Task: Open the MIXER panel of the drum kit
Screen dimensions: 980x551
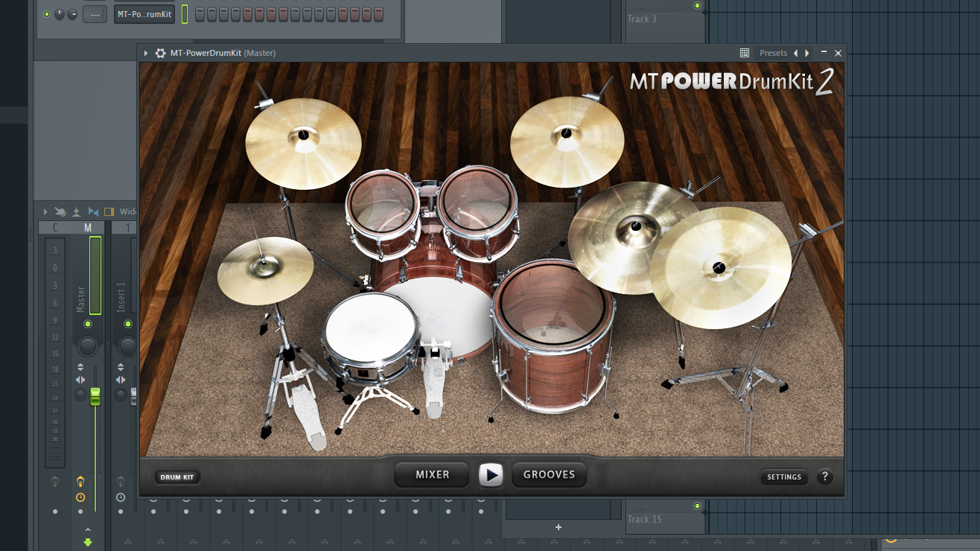Action: tap(432, 475)
